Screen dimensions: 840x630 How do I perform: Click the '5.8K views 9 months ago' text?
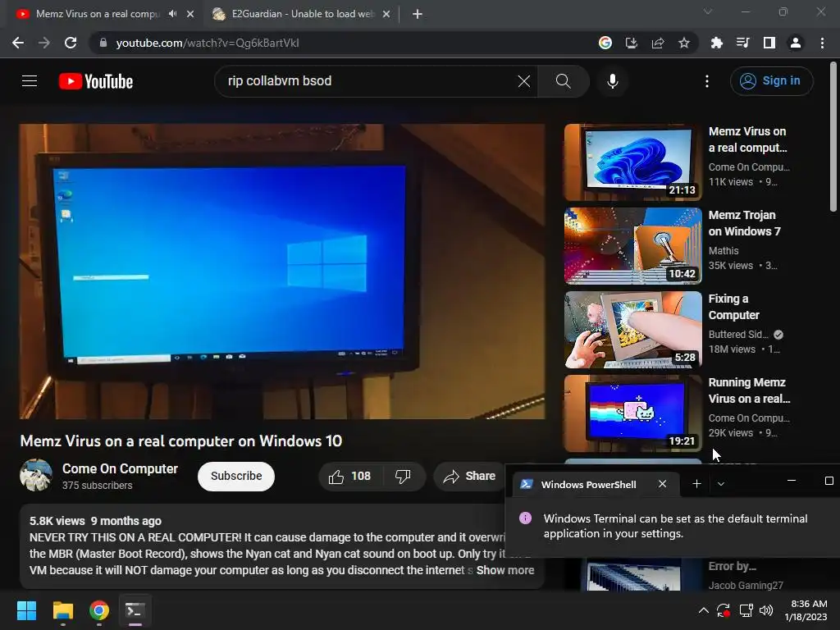[95, 521]
